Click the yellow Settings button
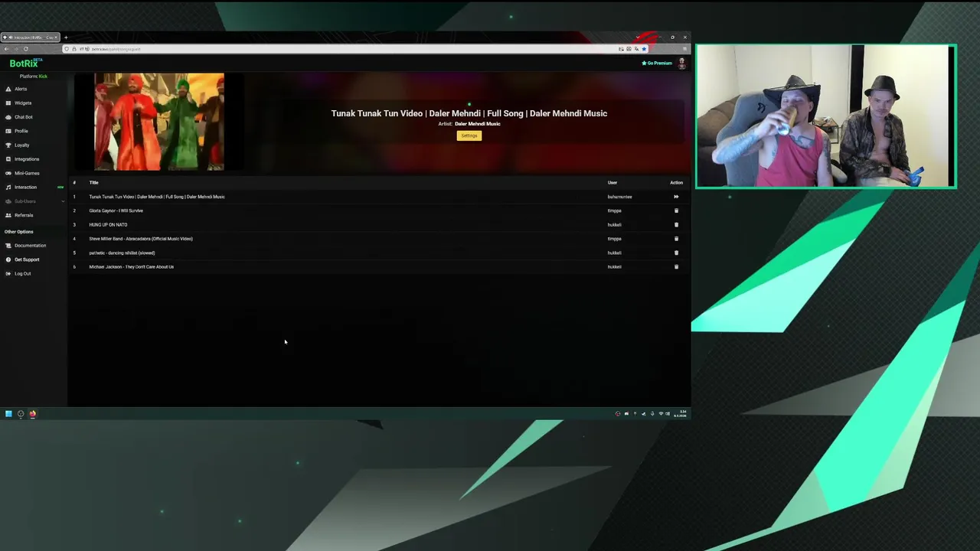Viewport: 980px width, 551px height. 469,135
